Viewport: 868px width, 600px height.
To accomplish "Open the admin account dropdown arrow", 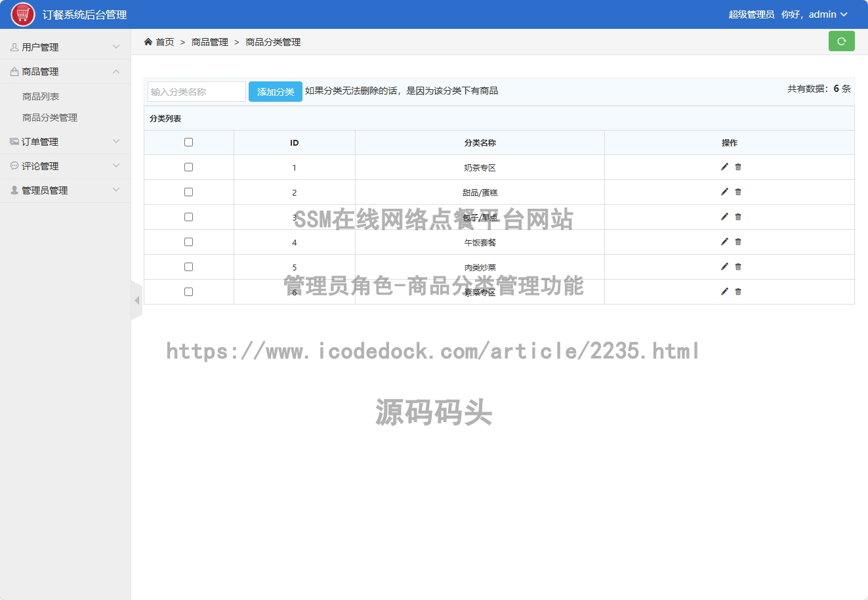I will point(844,14).
